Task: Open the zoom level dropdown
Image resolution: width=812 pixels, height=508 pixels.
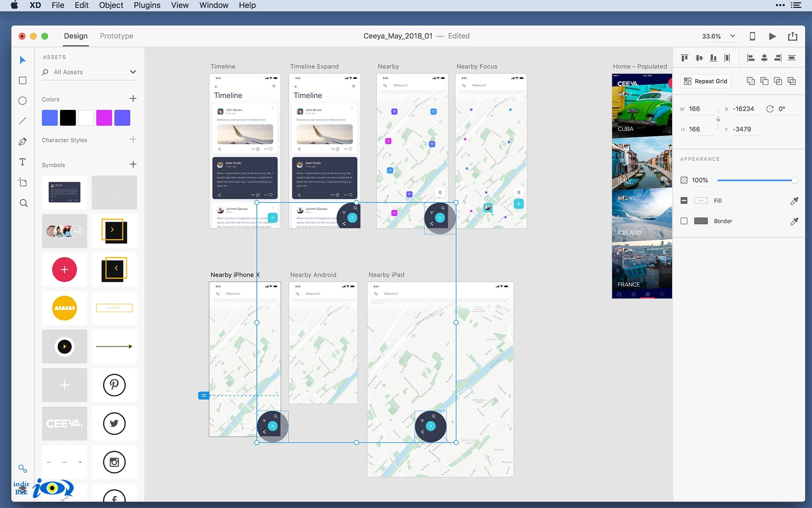Action: click(732, 36)
